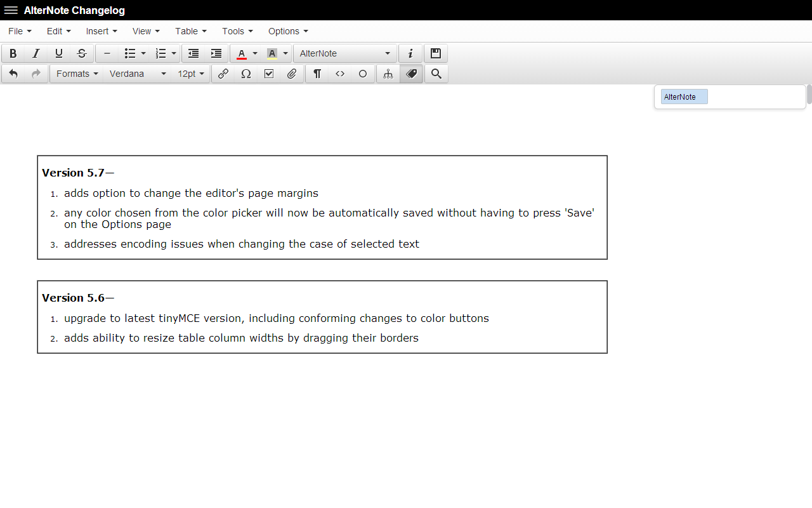Insert a checkbox with the checkmark icon
The image size is (812, 508).
tap(269, 74)
